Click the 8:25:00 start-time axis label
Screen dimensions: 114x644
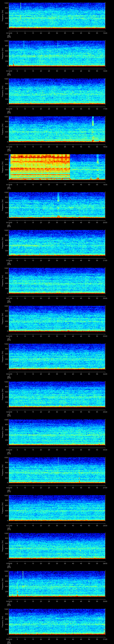click(9, 450)
